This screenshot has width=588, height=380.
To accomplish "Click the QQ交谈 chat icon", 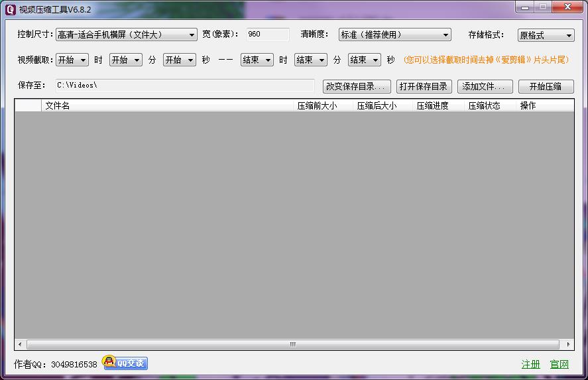I will [125, 363].
